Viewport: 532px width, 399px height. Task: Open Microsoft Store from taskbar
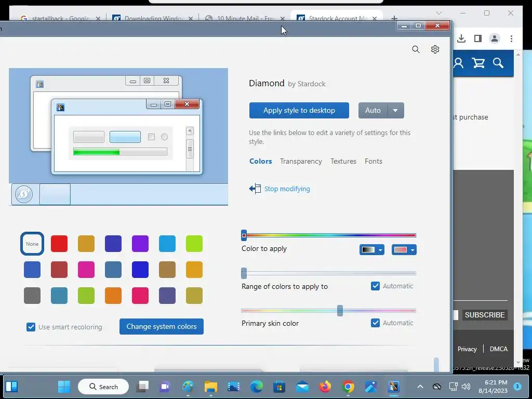(279, 387)
